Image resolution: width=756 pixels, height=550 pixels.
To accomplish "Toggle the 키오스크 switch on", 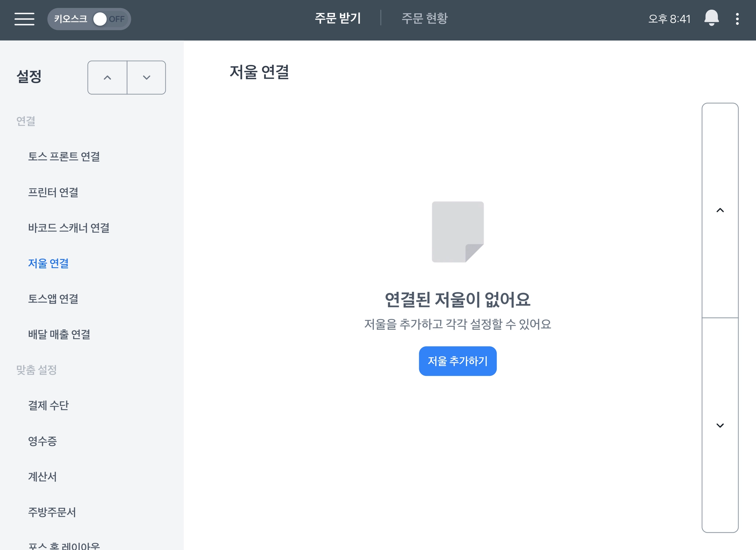I will point(109,19).
